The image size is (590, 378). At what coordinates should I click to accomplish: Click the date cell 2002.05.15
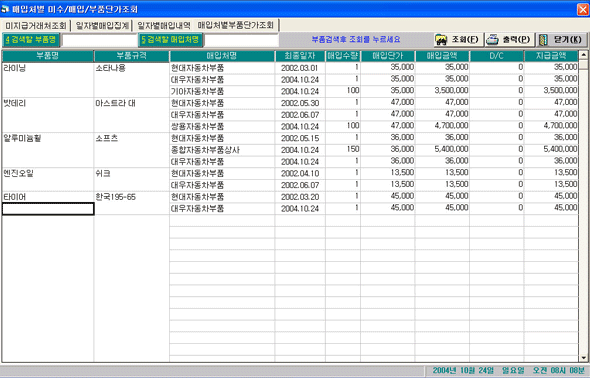(x=300, y=138)
